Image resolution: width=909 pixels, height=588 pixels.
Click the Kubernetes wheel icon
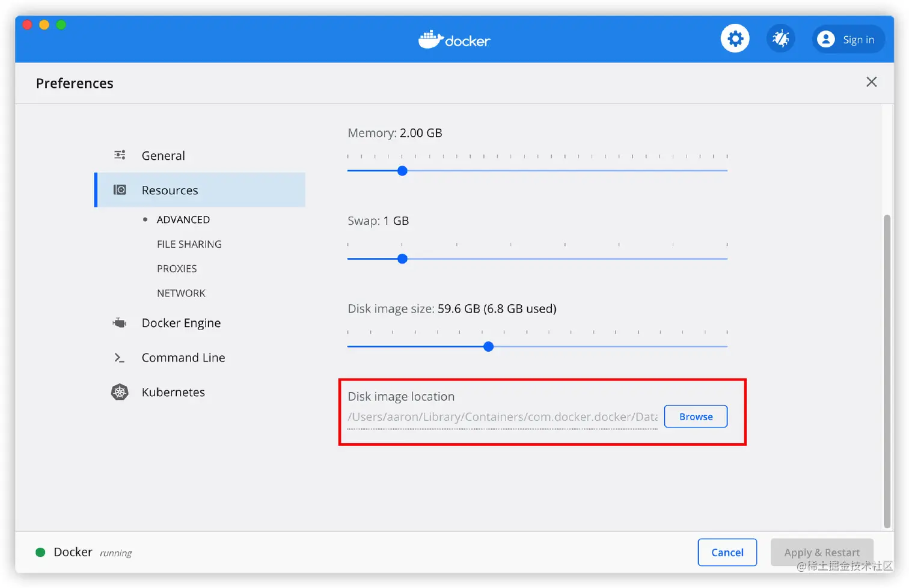(120, 392)
